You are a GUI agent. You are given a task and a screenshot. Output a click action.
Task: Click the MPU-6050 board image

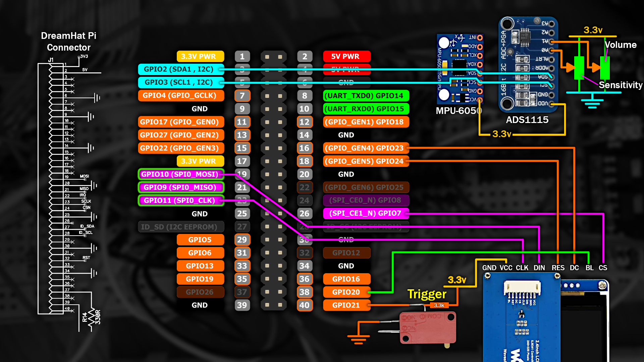[460, 69]
